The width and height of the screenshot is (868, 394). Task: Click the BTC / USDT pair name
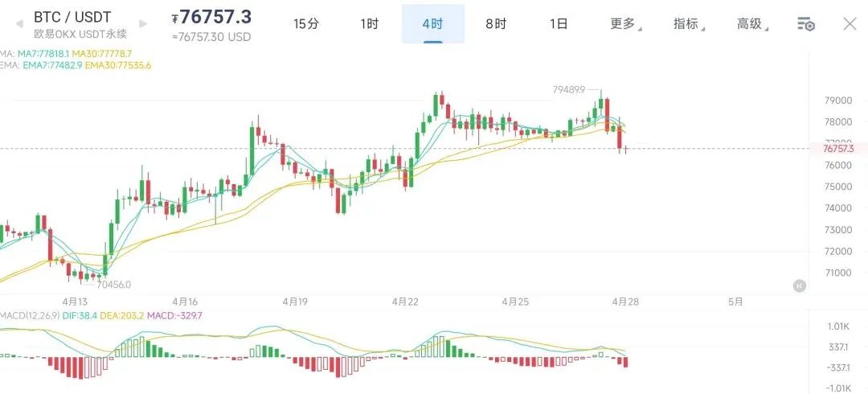[x=72, y=17]
